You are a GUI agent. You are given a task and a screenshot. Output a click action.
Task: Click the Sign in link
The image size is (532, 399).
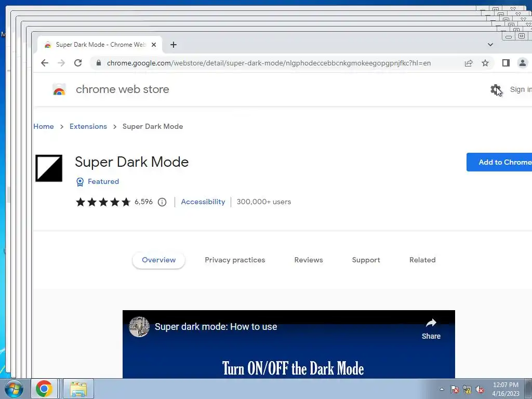pyautogui.click(x=521, y=89)
